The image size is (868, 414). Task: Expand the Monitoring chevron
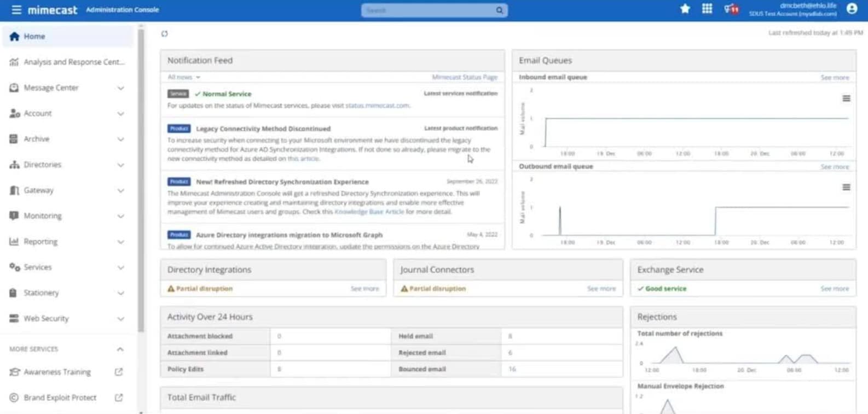[x=120, y=216]
